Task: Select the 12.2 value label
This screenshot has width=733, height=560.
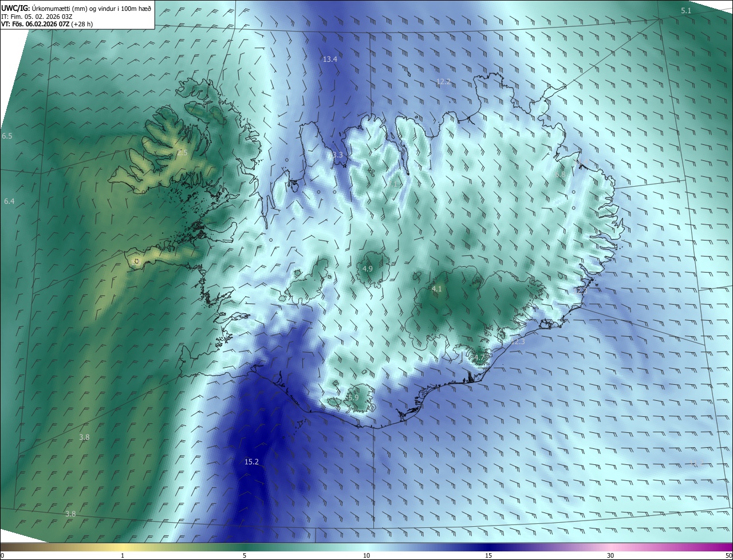Action: [443, 82]
